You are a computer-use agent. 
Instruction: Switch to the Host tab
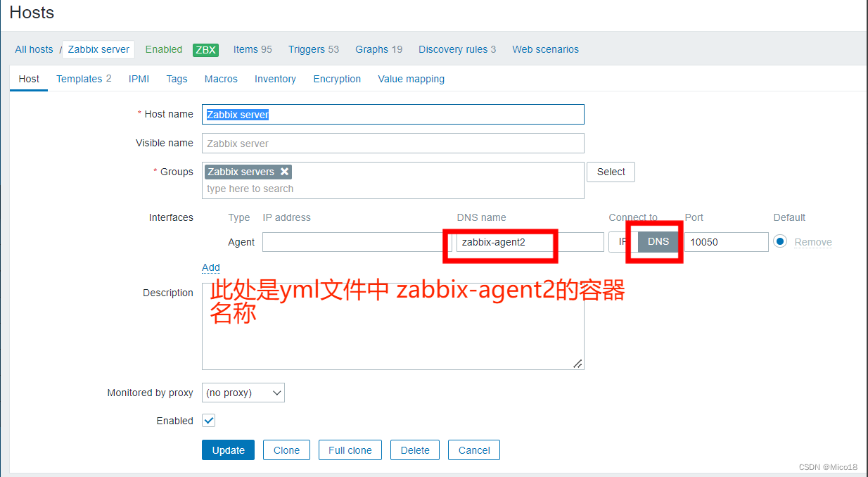pyautogui.click(x=29, y=79)
